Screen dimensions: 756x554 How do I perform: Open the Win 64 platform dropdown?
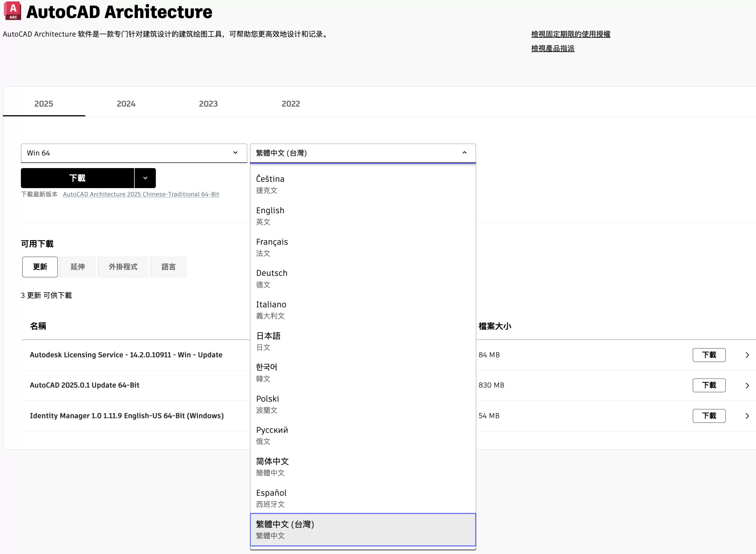pos(133,153)
